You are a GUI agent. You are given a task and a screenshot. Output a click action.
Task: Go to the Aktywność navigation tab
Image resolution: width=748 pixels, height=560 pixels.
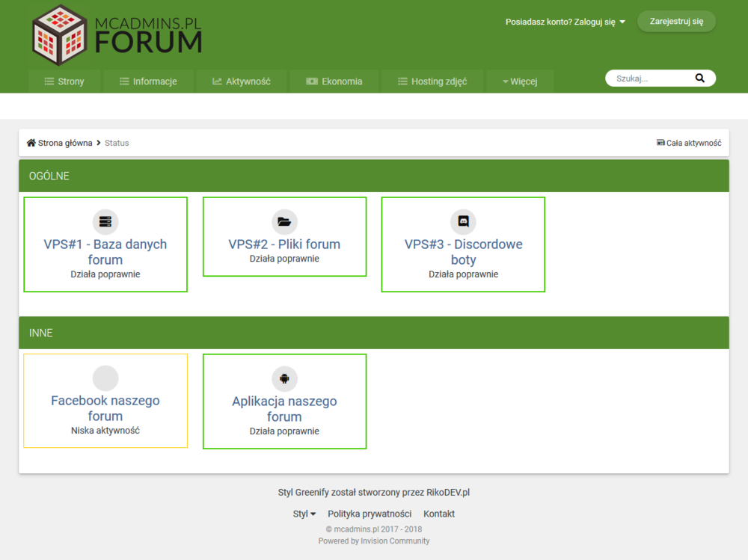tap(241, 81)
